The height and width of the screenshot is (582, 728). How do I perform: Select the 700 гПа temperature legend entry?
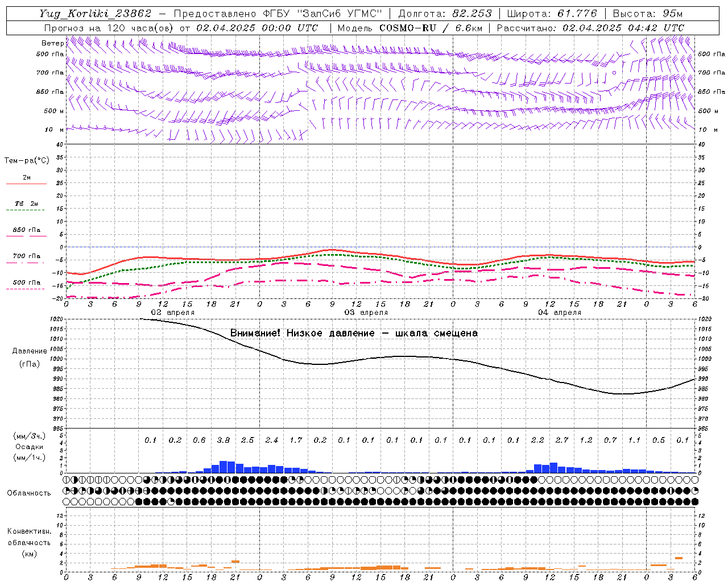tap(27, 256)
